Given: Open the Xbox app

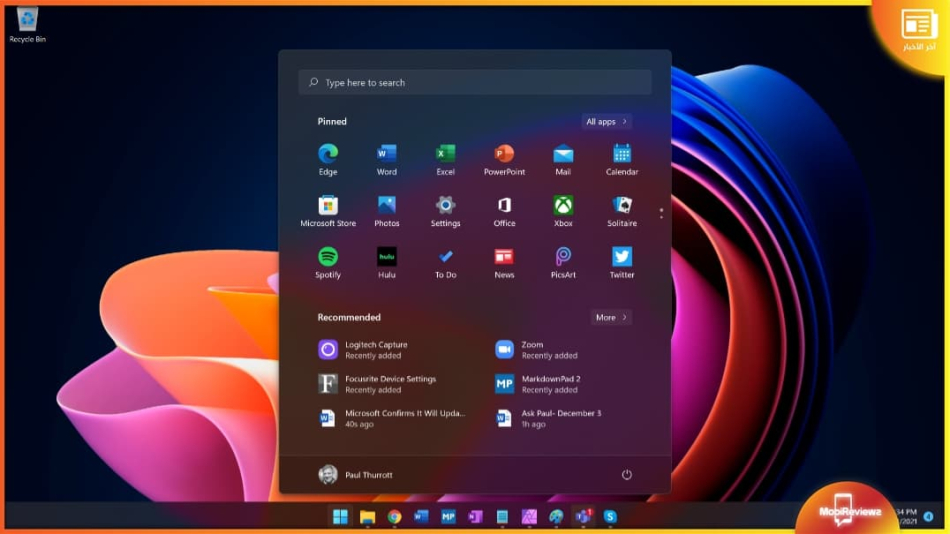Looking at the screenshot, I should tap(563, 212).
